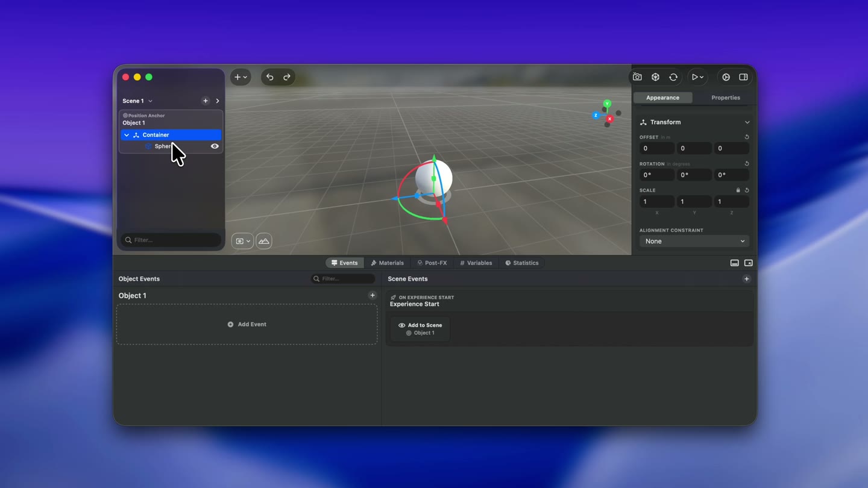Image resolution: width=868 pixels, height=488 pixels.
Task: Reset the Scale values
Action: tap(747, 190)
